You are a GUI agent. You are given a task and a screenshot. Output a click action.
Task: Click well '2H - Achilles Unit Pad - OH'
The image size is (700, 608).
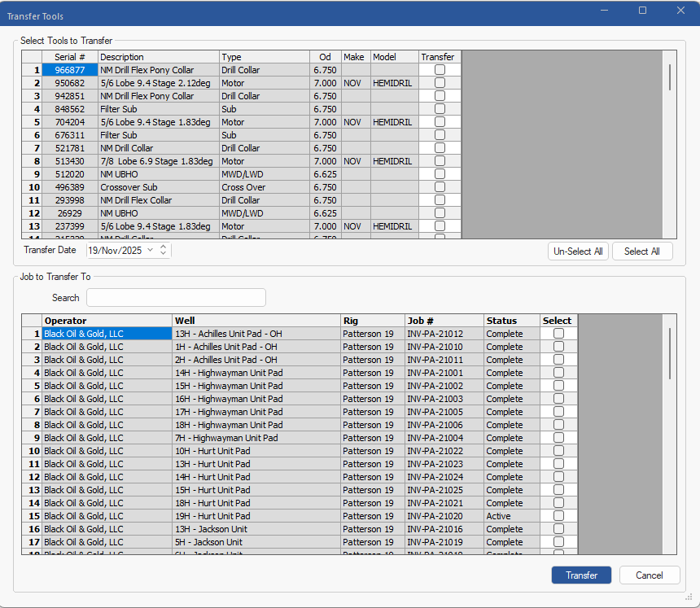[256, 360]
